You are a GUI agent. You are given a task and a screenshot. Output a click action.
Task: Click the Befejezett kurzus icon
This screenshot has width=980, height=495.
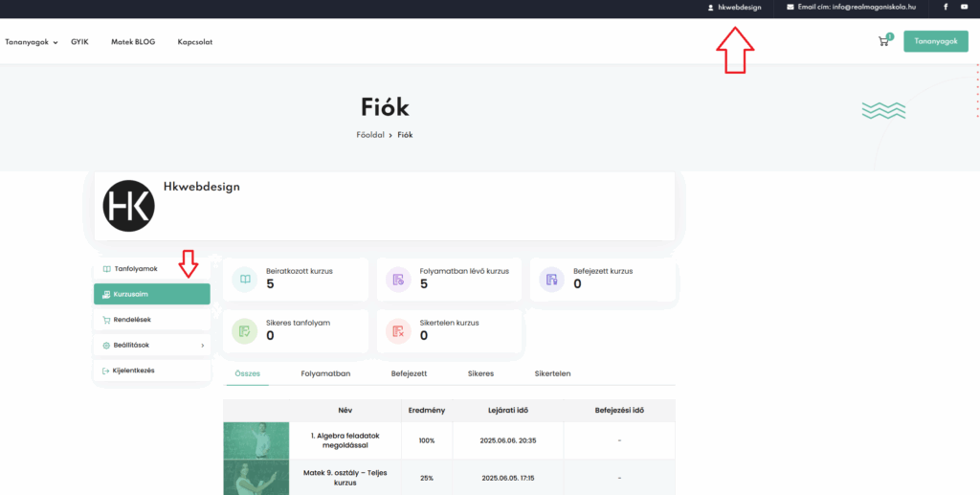click(x=551, y=279)
